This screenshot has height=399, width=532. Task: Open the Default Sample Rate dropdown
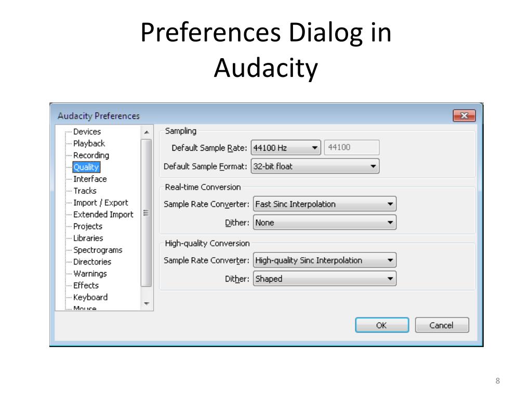pos(286,148)
